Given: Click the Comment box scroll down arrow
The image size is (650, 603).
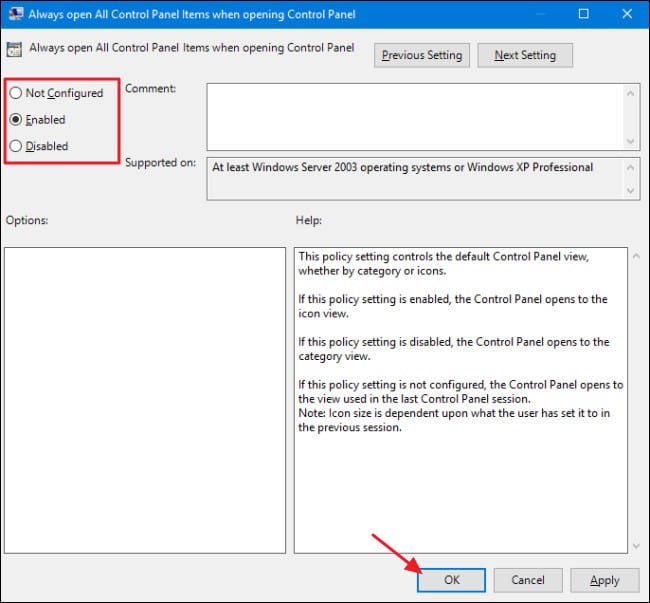Looking at the screenshot, I should 631,141.
